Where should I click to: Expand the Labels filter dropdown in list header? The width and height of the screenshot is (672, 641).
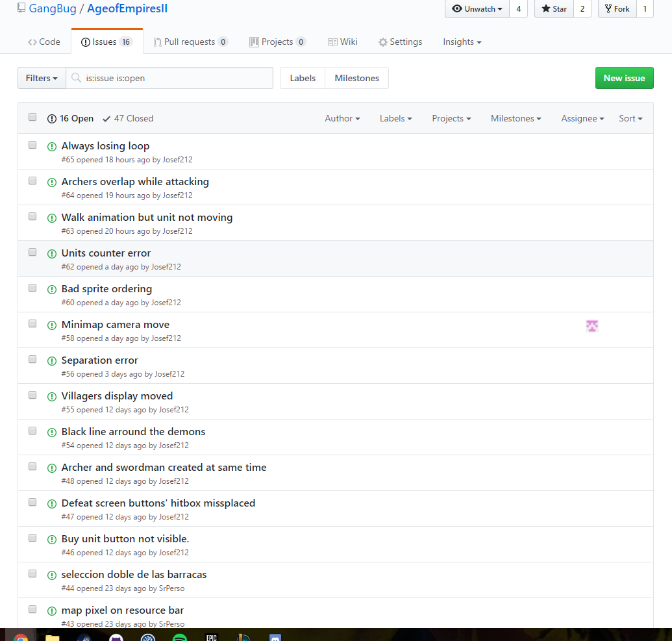tap(395, 118)
